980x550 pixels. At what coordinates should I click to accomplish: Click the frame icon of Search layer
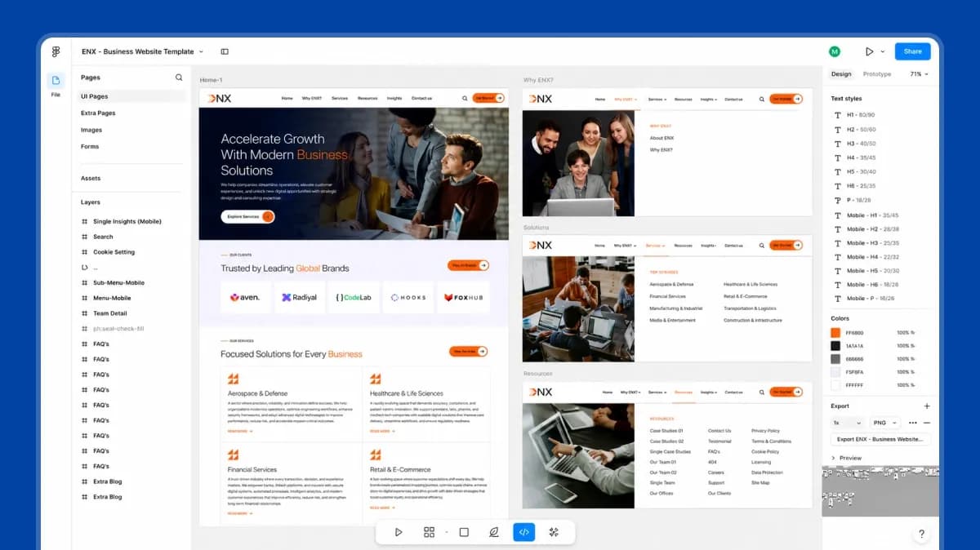[x=85, y=237]
